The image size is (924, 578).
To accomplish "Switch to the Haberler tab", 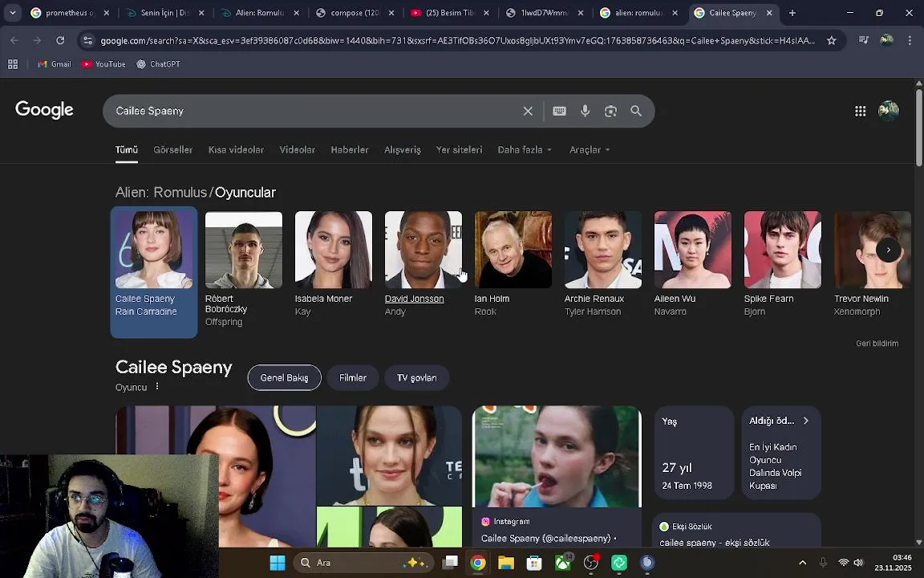I will [350, 150].
